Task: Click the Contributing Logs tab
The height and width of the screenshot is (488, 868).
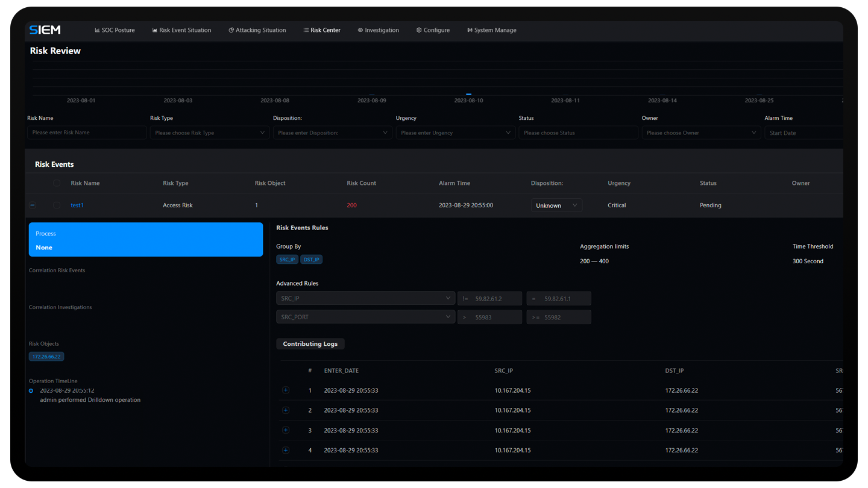Action: pos(310,344)
